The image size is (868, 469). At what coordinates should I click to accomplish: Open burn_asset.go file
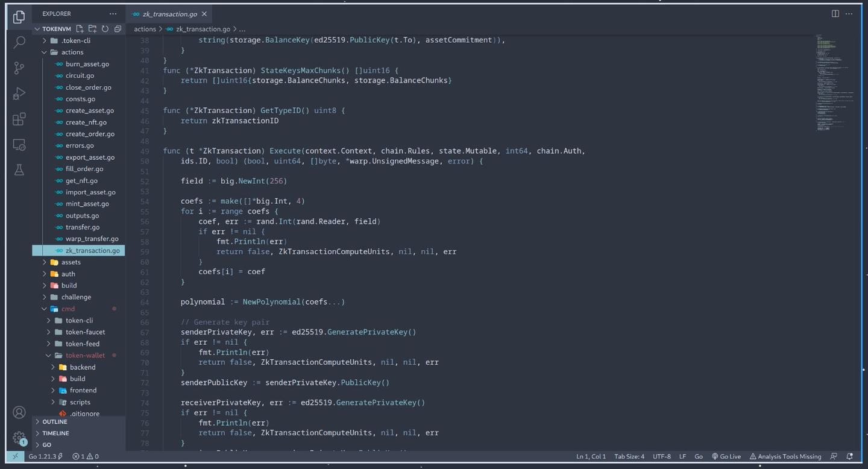[x=78, y=64]
